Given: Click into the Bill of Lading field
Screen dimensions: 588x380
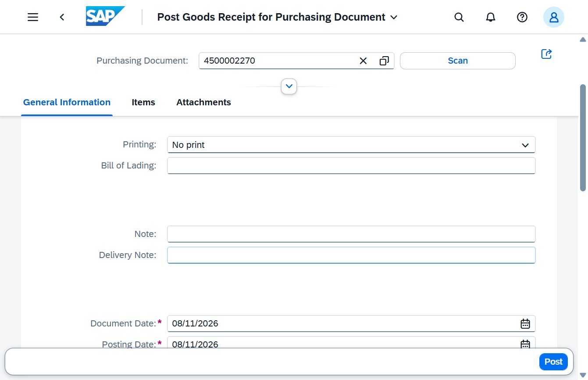Looking at the screenshot, I should pos(351,166).
